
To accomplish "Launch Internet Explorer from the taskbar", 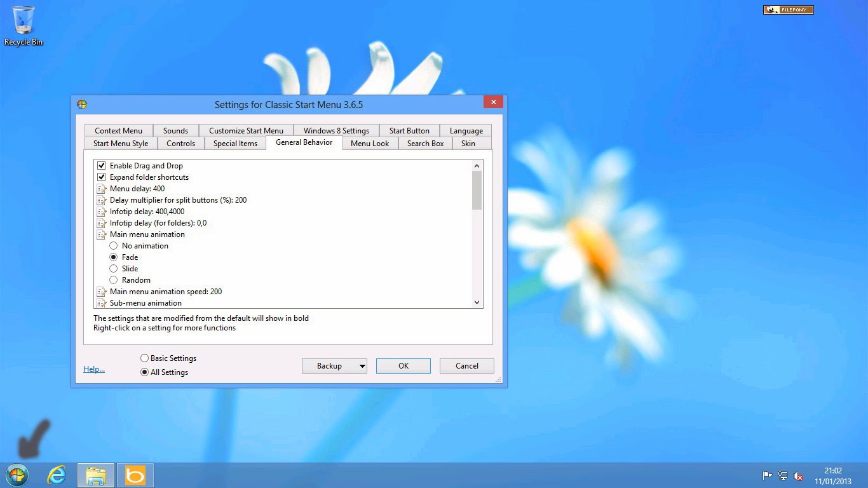I will (57, 475).
